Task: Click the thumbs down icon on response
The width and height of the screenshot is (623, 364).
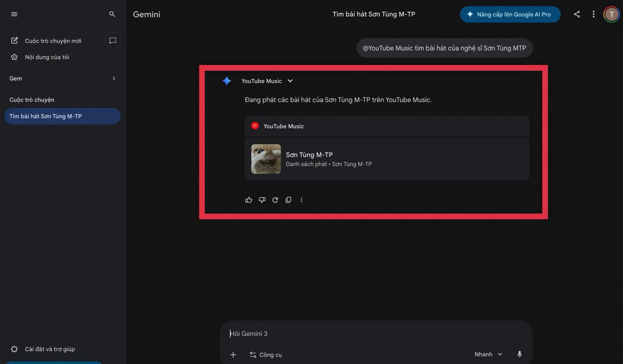Action: tap(262, 200)
